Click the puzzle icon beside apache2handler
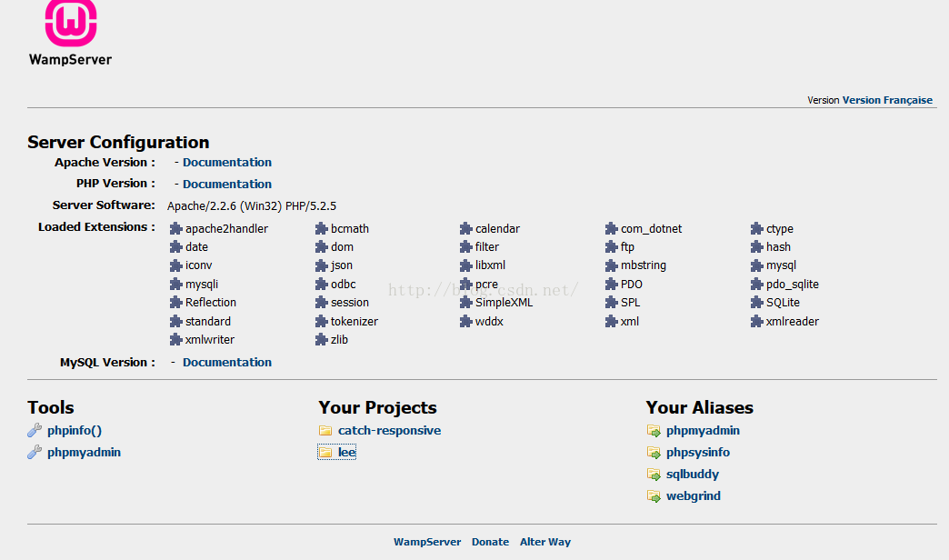 pos(175,228)
